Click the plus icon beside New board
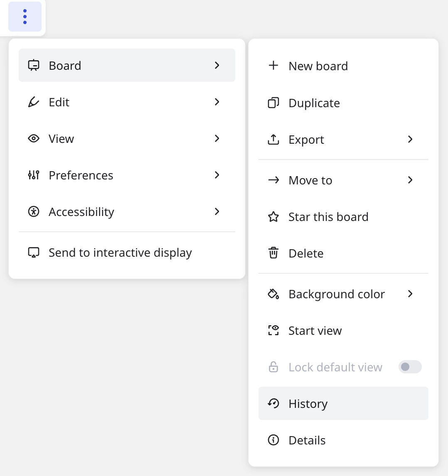This screenshot has width=448, height=476. (x=273, y=66)
